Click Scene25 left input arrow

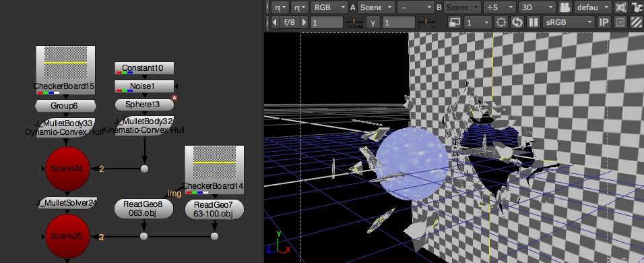[44, 236]
